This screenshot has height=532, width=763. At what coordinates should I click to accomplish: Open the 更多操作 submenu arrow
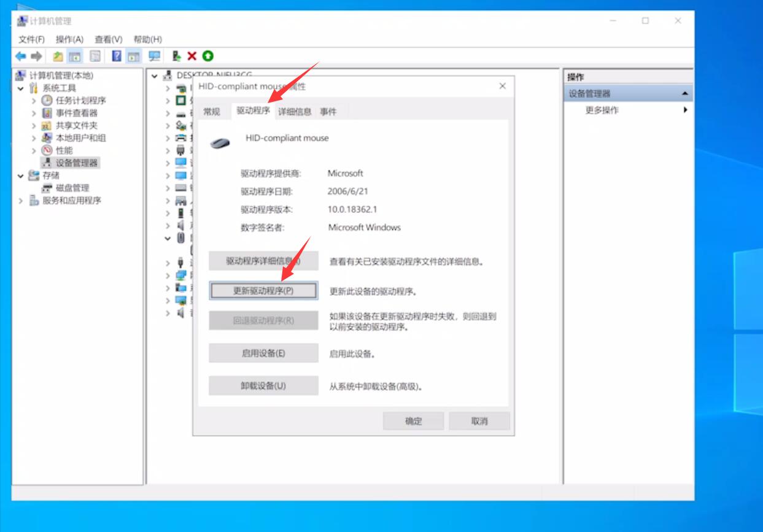click(x=685, y=110)
